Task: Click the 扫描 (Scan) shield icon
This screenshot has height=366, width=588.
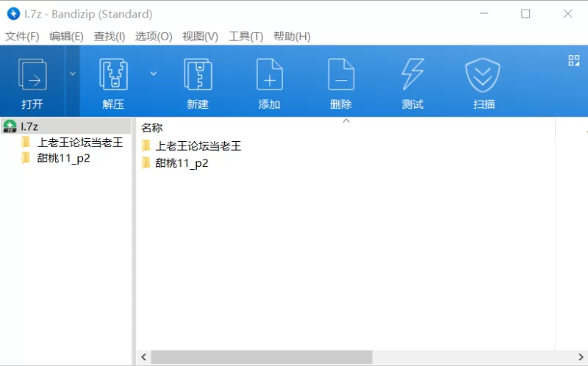Action: tap(483, 75)
